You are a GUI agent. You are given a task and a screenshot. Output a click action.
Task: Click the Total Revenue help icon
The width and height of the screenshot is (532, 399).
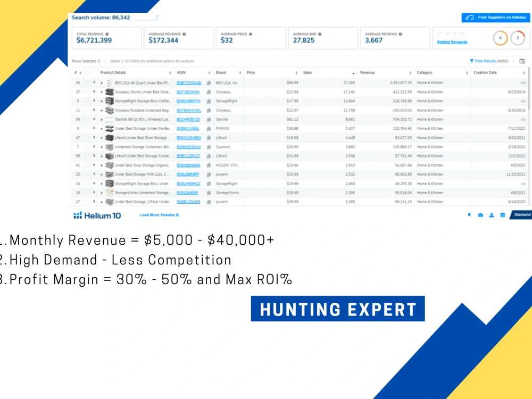click(x=107, y=34)
